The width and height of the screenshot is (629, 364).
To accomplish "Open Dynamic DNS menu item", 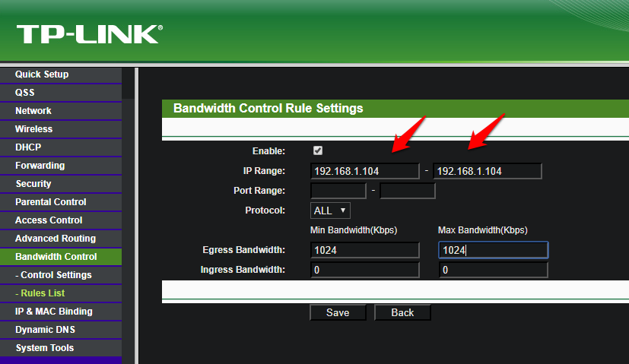I will click(61, 330).
